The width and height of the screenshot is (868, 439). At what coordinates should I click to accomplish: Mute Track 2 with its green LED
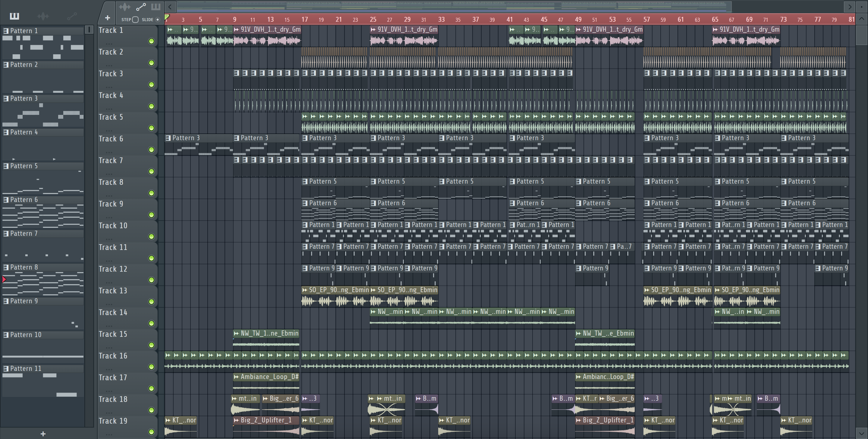coord(152,63)
